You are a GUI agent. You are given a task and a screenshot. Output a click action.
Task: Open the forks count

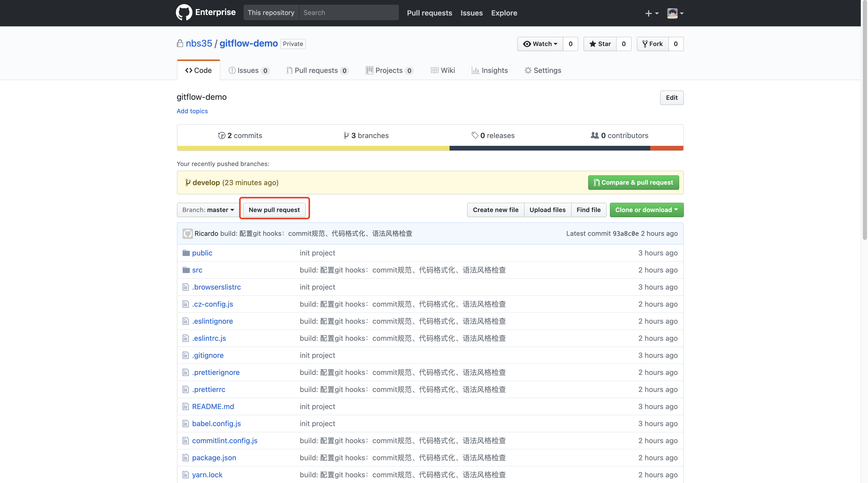click(x=676, y=44)
